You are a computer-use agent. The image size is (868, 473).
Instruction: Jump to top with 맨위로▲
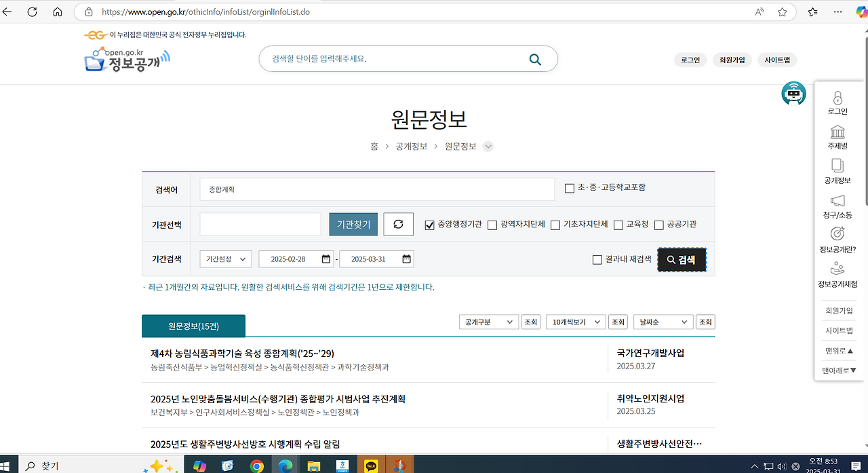(x=839, y=350)
